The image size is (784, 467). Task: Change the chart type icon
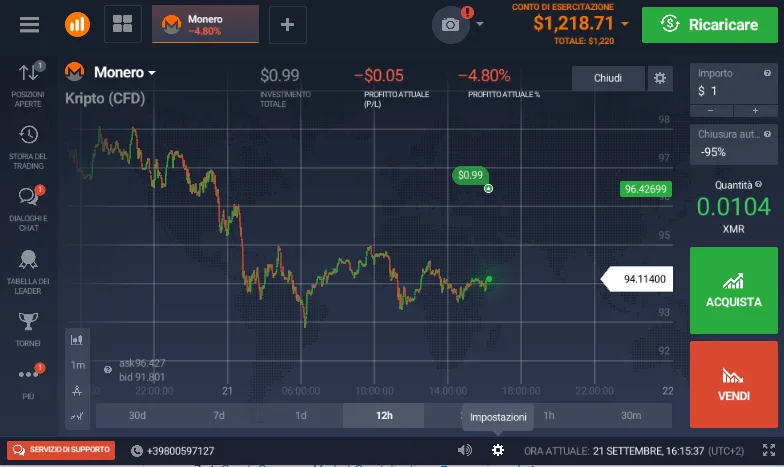pyautogui.click(x=77, y=340)
